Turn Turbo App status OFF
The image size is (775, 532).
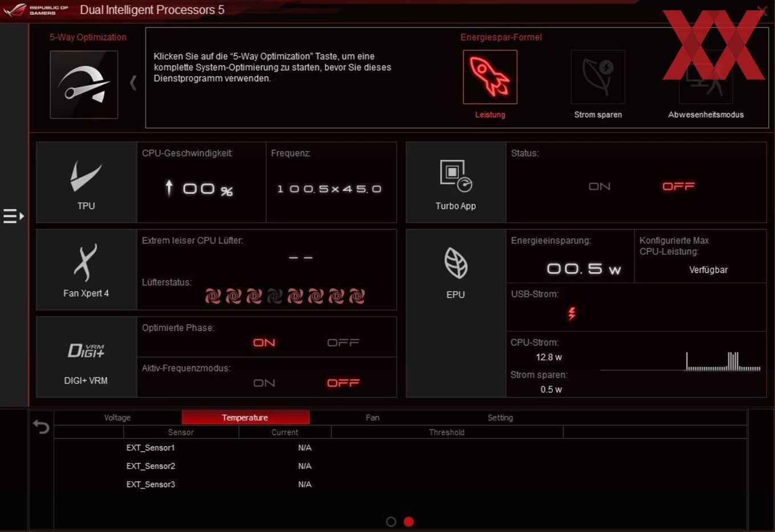coord(678,186)
